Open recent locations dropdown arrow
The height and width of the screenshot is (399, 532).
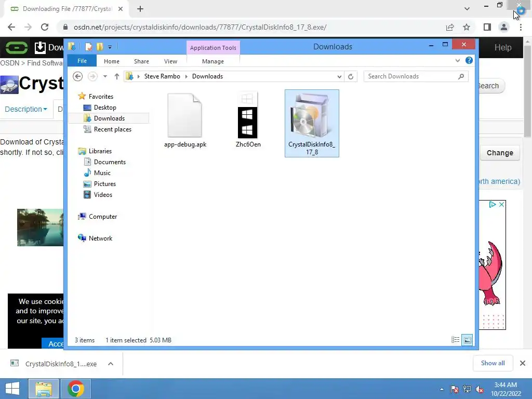tap(105, 76)
